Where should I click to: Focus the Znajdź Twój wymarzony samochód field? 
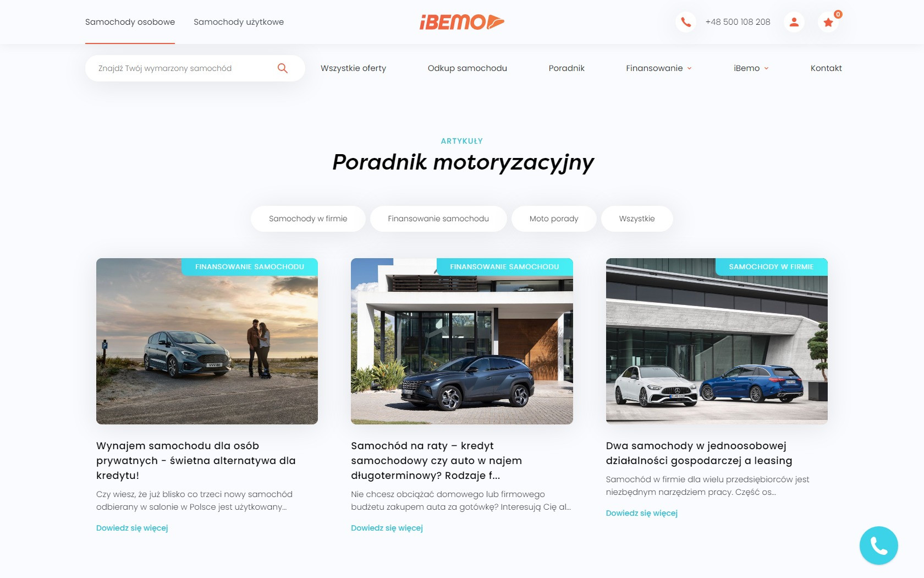[x=184, y=68]
